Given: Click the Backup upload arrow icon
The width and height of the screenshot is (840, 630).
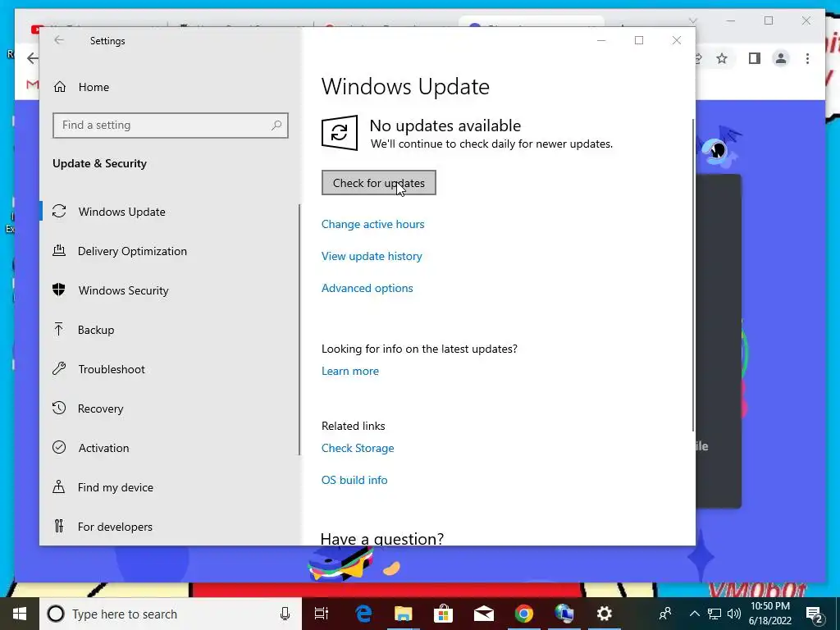Looking at the screenshot, I should [59, 329].
